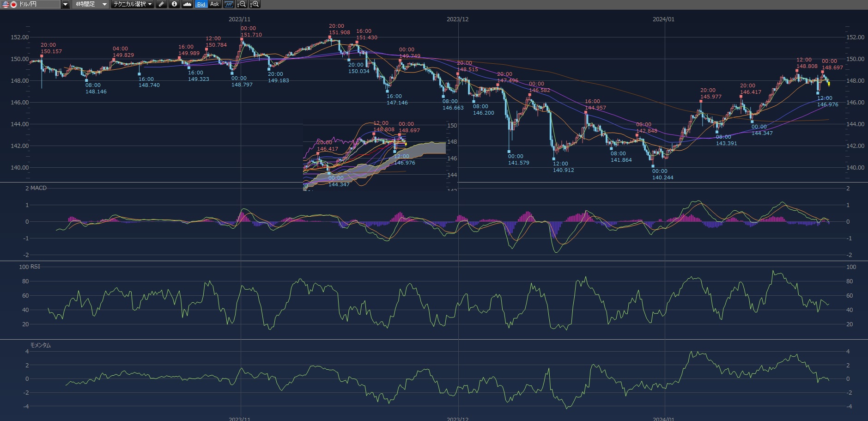Screen dimensions: 868x421
Task: Click the モメンタム panel label
Action: [x=41, y=345]
